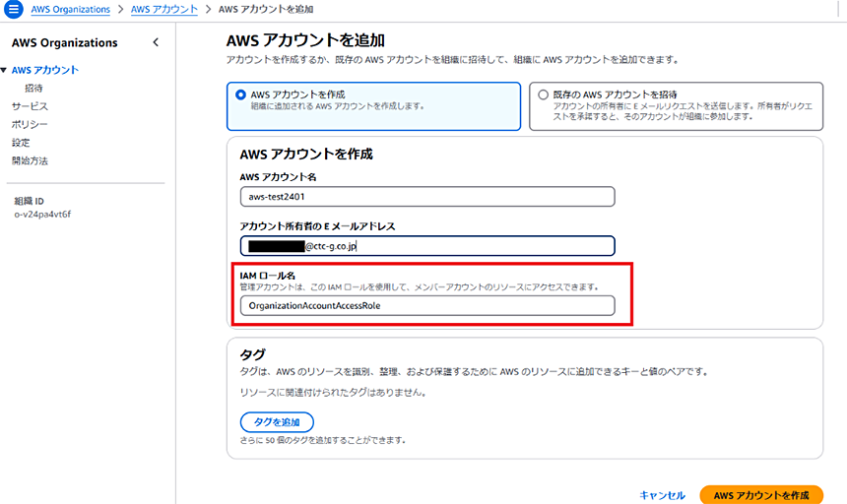Focus the AWS アカウント名 input field
Image resolution: width=847 pixels, height=504 pixels.
point(427,197)
